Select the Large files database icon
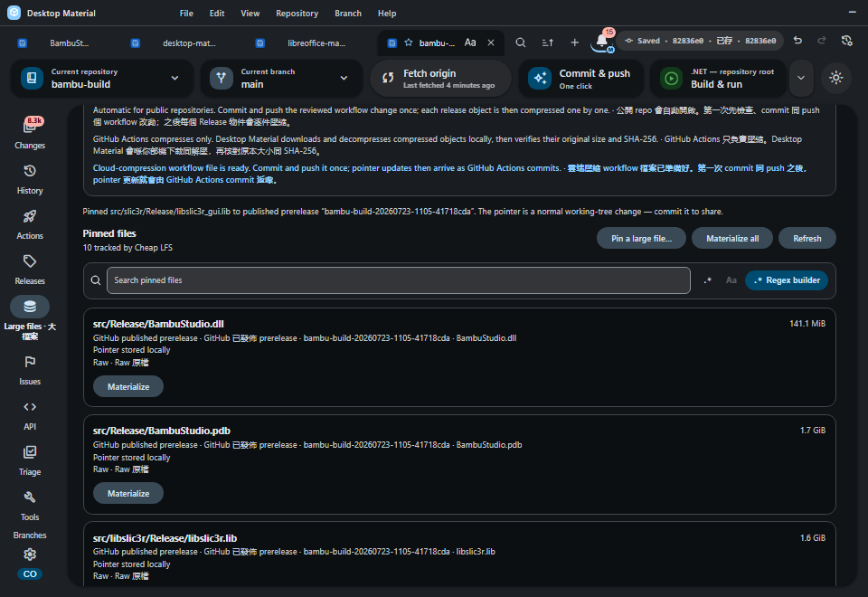Viewport: 868px width, 597px height. [30, 307]
